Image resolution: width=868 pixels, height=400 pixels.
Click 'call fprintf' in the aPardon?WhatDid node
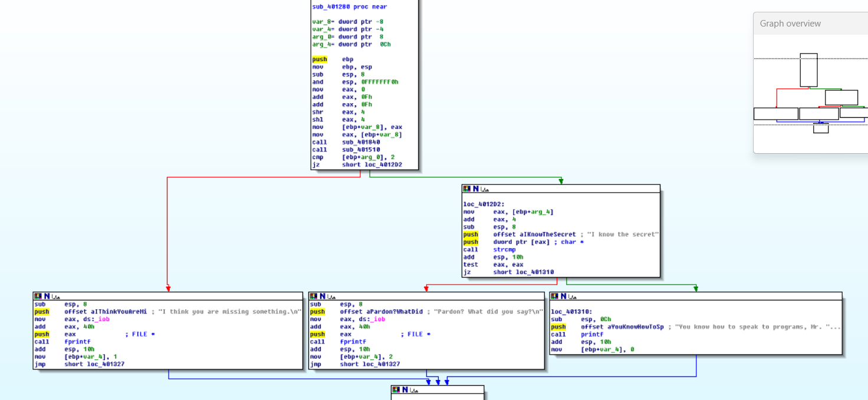coord(338,342)
